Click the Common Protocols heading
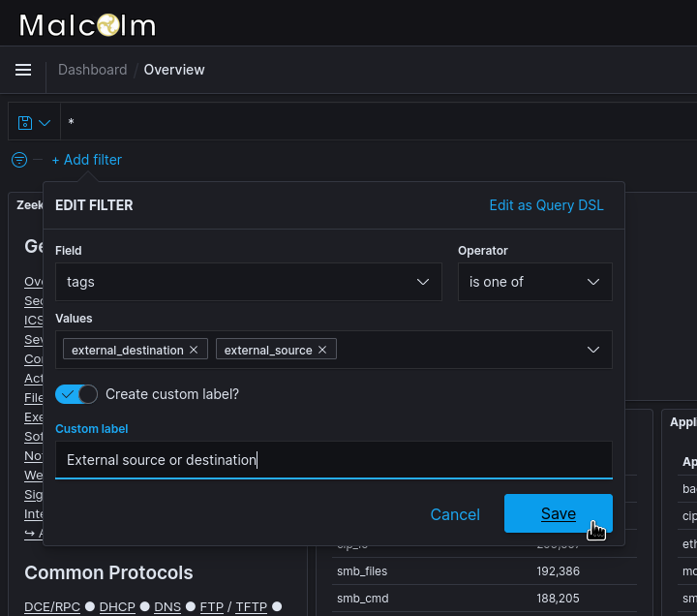The width and height of the screenshot is (697, 616). 108,572
